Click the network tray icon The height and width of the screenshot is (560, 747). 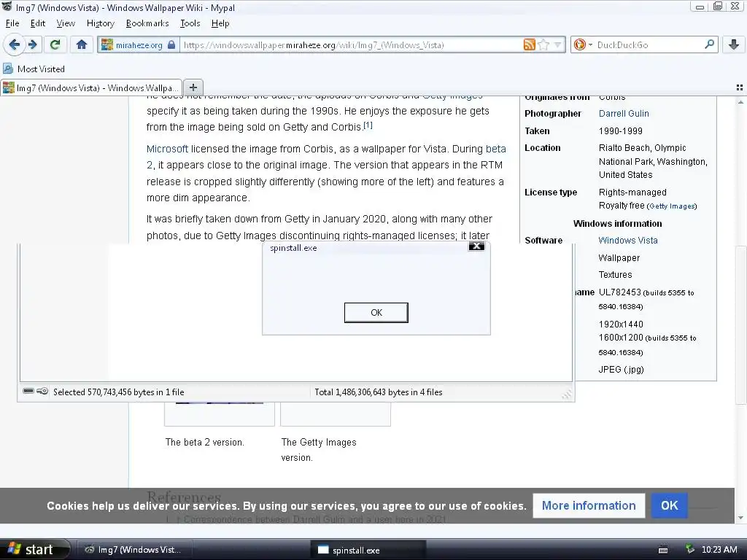pos(689,550)
